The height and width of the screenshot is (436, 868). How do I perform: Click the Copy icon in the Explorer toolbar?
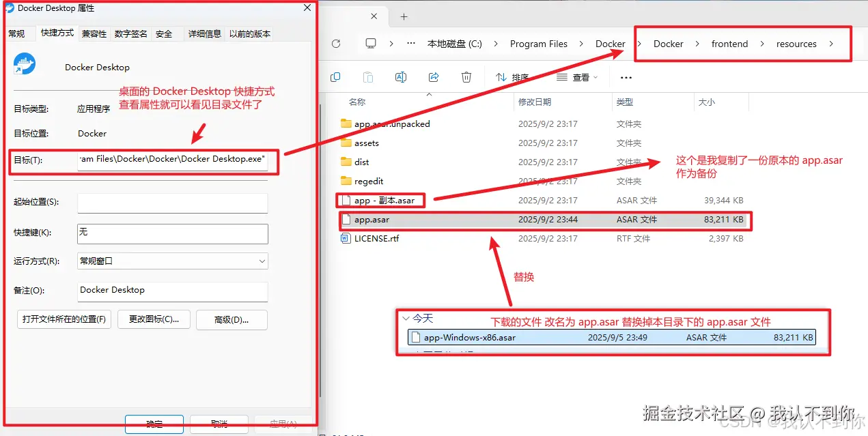coord(335,77)
